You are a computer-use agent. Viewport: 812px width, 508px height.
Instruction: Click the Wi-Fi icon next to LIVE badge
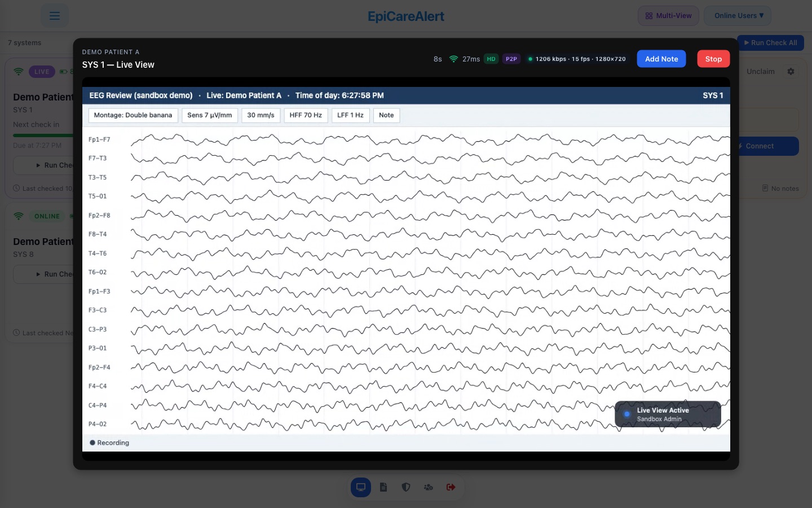pos(19,72)
